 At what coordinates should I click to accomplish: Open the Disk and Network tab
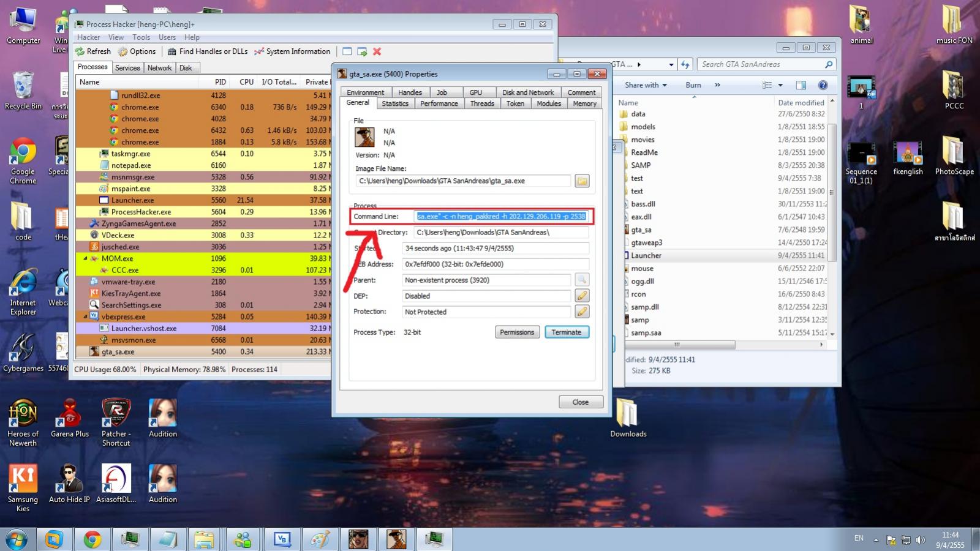[x=528, y=92]
